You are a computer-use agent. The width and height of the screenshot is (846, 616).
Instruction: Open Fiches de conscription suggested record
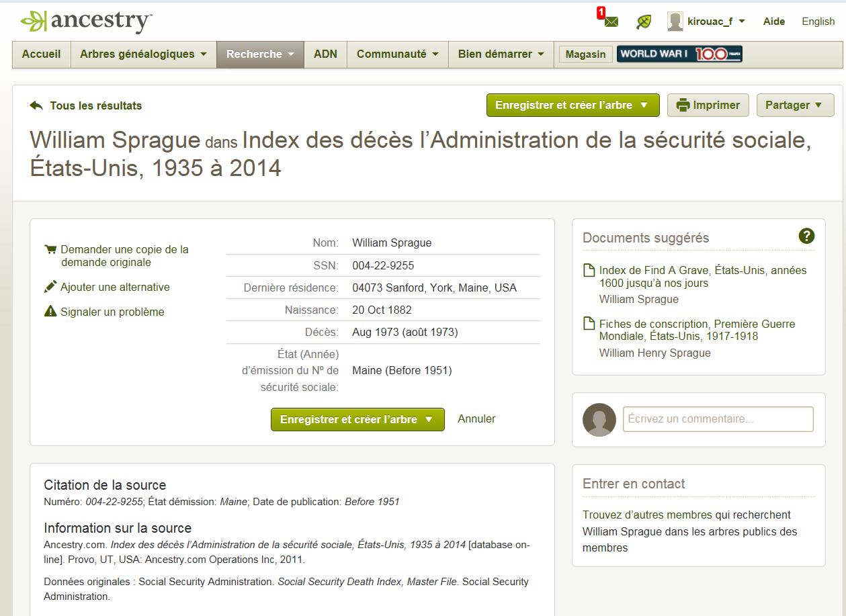(x=697, y=330)
